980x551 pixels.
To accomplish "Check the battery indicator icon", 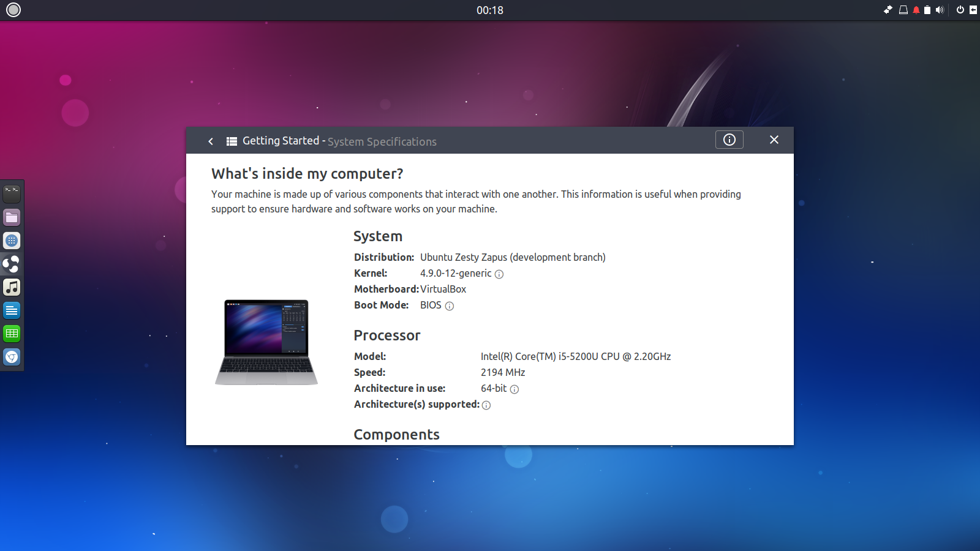I will [x=927, y=10].
